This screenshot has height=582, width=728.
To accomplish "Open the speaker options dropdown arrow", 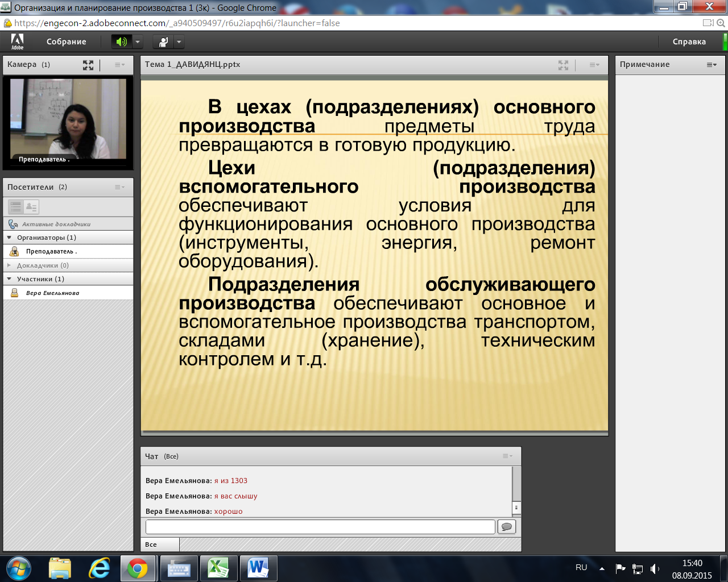I will [x=137, y=41].
